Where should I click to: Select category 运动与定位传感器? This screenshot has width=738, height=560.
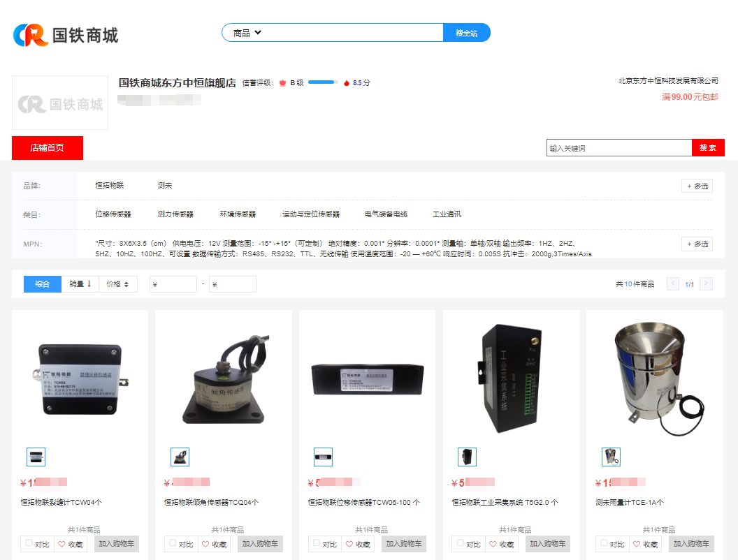pos(311,214)
